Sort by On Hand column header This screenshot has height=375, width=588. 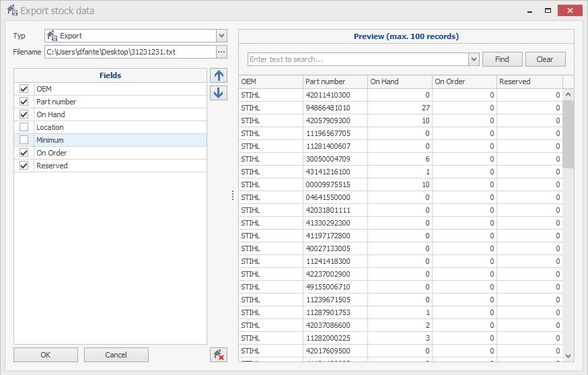400,81
